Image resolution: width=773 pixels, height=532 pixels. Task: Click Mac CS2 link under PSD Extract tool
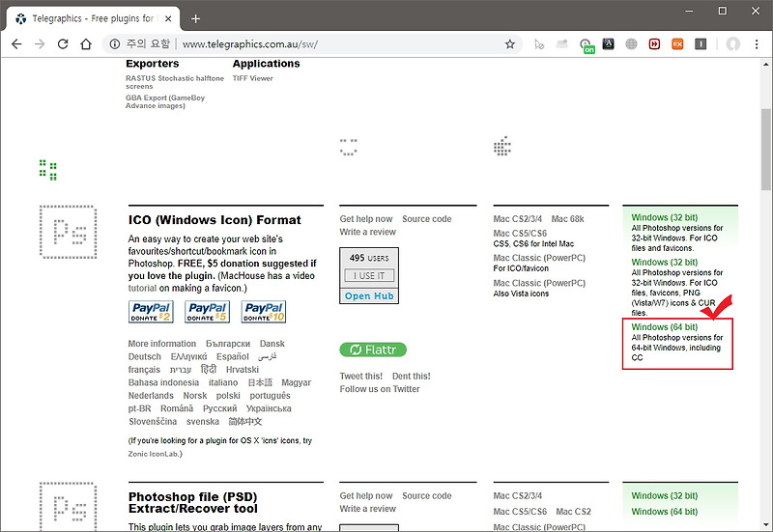coord(573,512)
